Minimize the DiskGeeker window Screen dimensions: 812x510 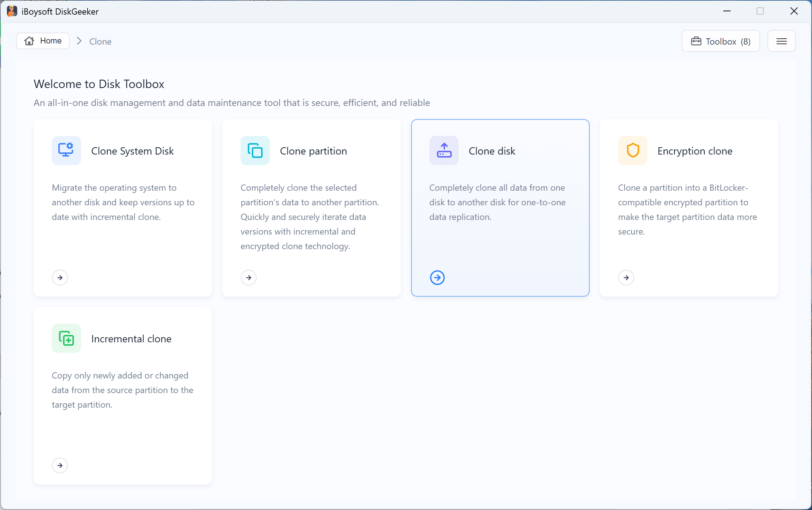pyautogui.click(x=727, y=11)
